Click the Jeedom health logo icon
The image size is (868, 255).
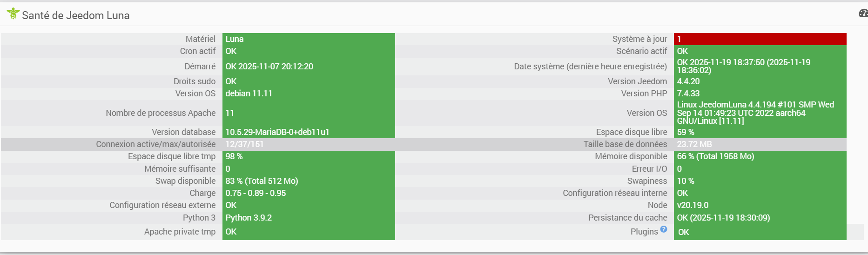tap(13, 14)
